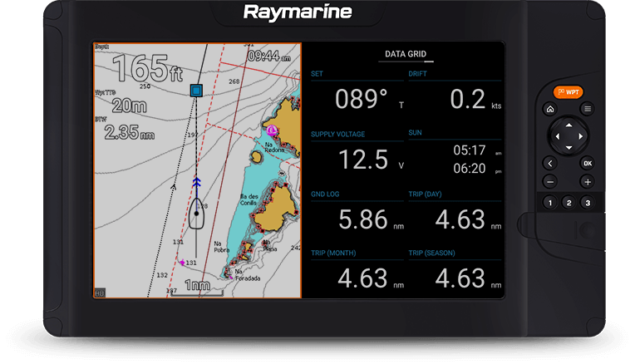Tap the 1nm chart scale bar
Image resolution: width=635 pixels, height=364 pixels.
pyautogui.click(x=197, y=288)
